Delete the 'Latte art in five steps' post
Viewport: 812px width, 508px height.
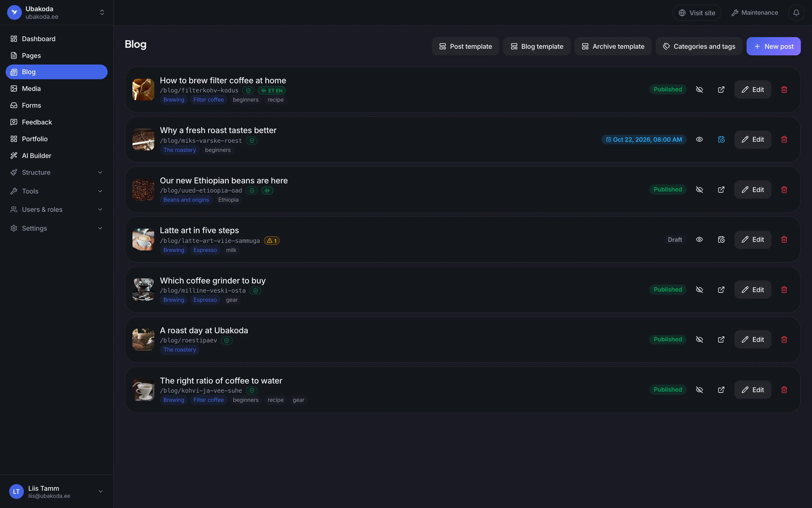click(784, 240)
